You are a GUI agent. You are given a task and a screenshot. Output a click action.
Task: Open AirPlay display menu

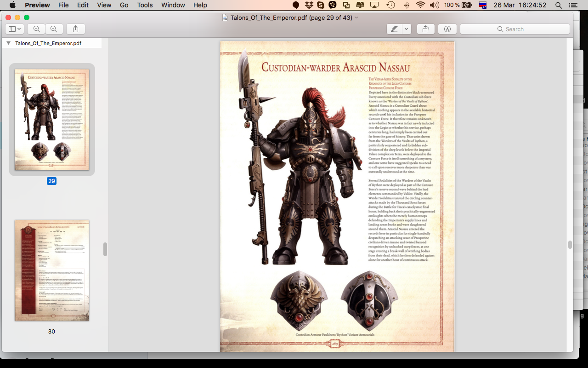[375, 5]
